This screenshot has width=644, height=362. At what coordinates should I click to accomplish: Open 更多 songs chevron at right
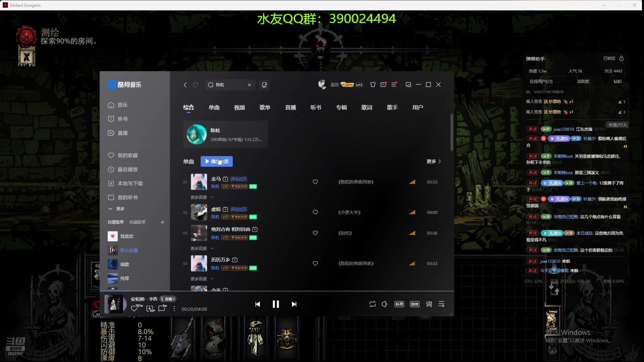pyautogui.click(x=434, y=162)
